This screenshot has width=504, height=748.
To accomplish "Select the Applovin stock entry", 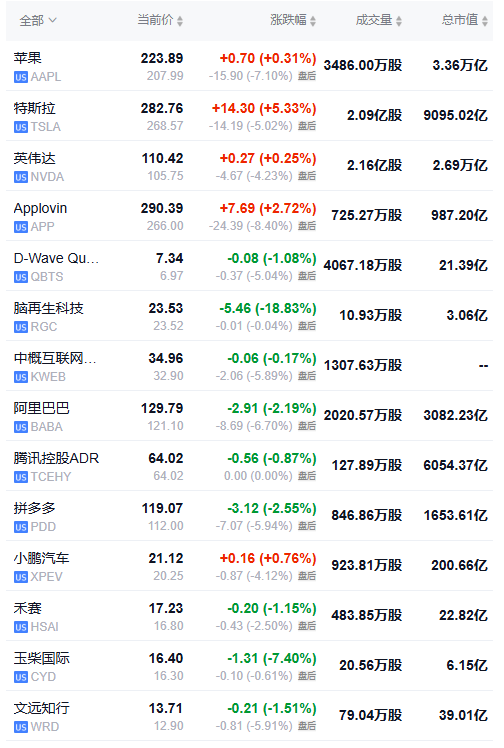I will click(x=249, y=216).
